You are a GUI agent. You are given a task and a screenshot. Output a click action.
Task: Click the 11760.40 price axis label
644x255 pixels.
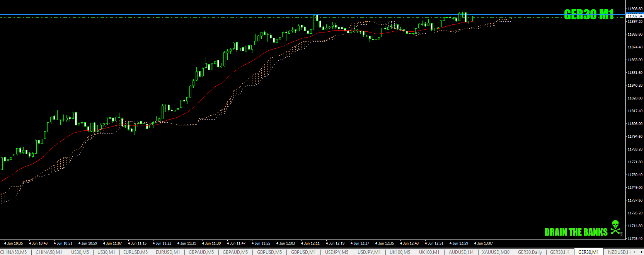(635, 175)
